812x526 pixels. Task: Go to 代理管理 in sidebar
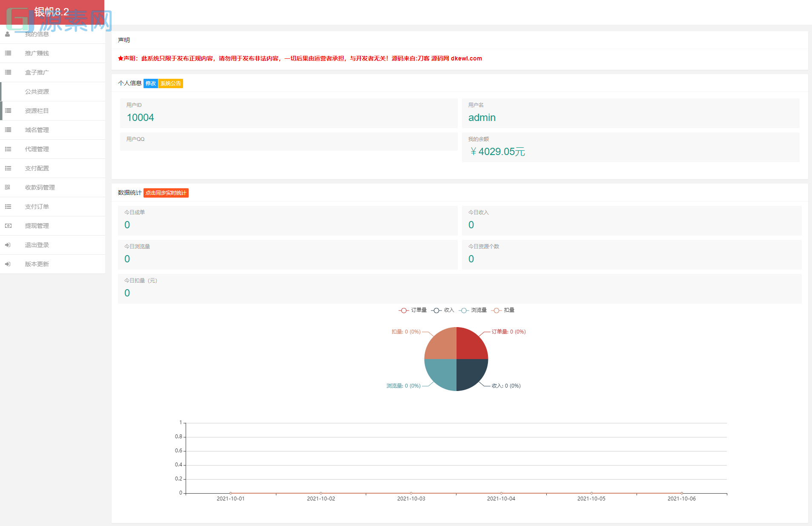pos(37,149)
